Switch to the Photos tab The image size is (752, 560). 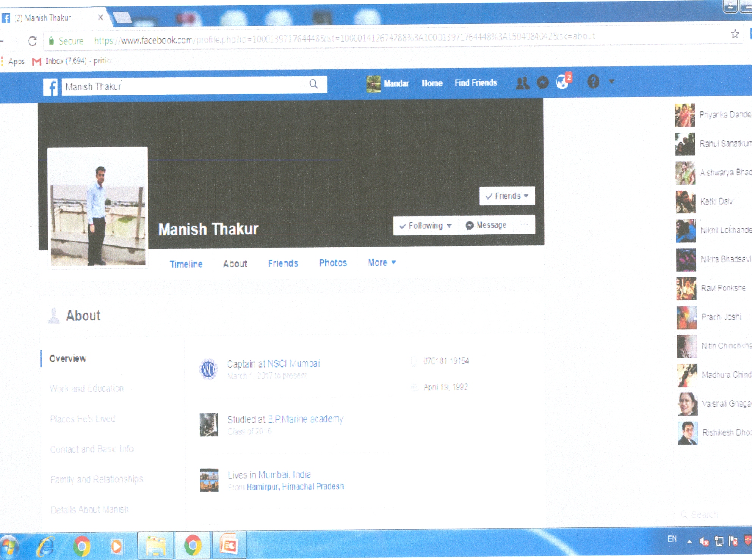point(333,263)
